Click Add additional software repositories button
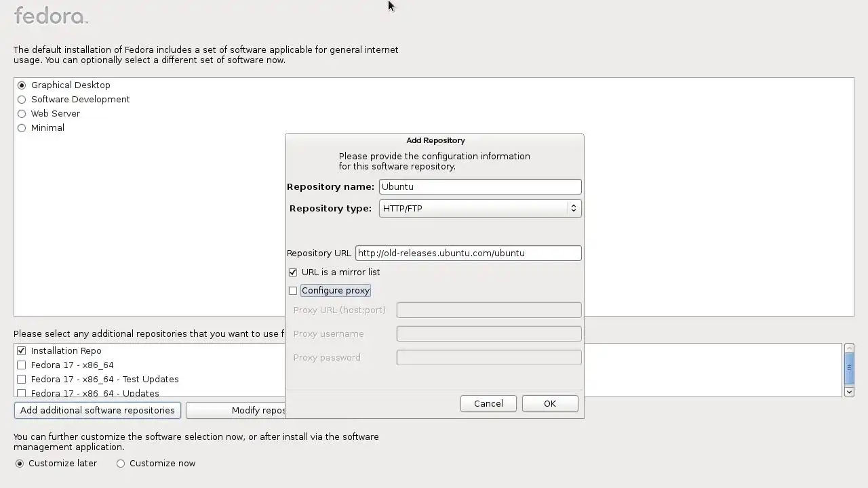Viewport: 868px width, 488px height. click(98, 410)
